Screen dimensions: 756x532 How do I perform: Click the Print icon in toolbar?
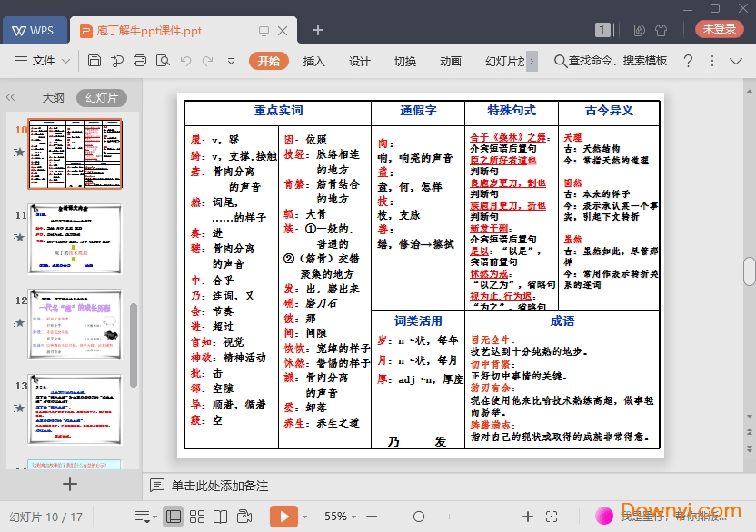(140, 61)
